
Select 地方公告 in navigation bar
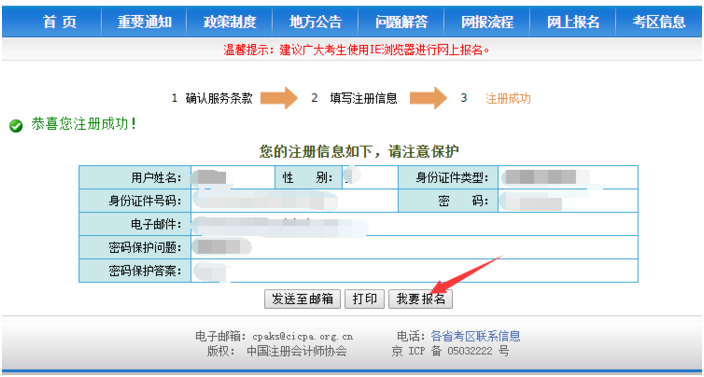(316, 22)
